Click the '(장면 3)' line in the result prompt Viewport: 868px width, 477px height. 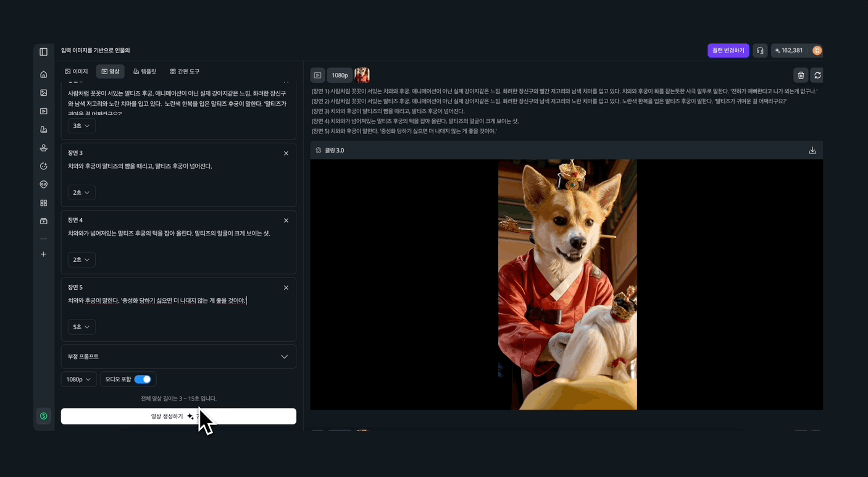388,111
